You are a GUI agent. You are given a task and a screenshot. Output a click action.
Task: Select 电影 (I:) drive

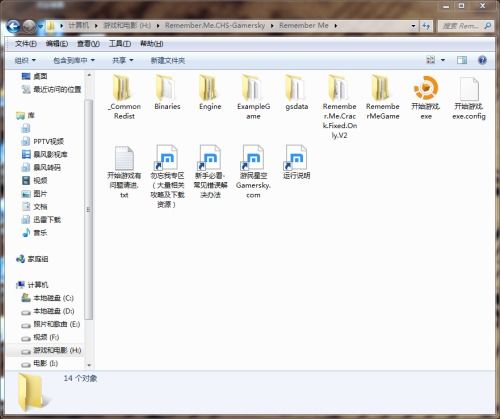tap(40, 363)
